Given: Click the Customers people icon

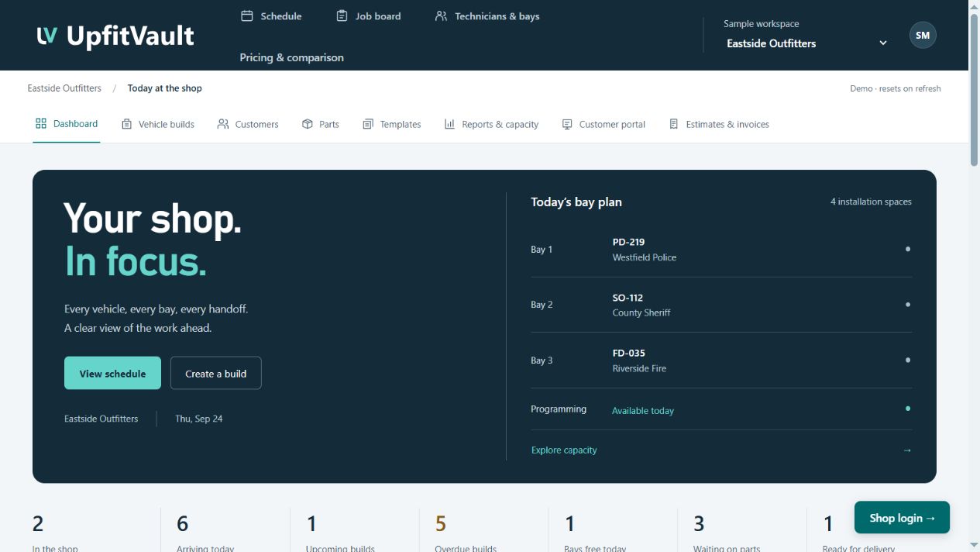Looking at the screenshot, I should click(223, 124).
